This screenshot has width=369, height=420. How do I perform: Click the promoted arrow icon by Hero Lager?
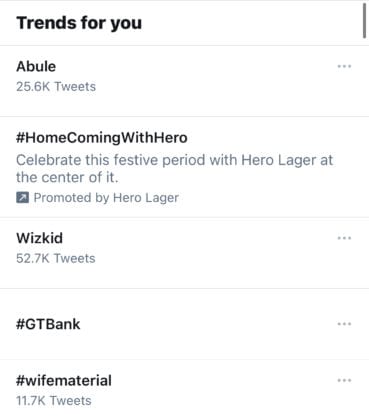(x=22, y=198)
